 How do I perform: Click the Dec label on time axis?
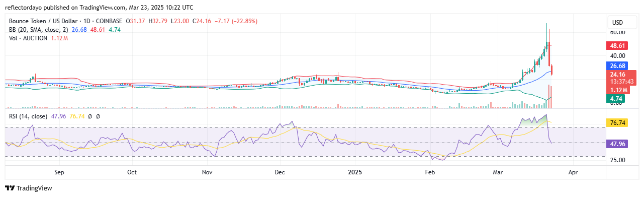[280, 172]
